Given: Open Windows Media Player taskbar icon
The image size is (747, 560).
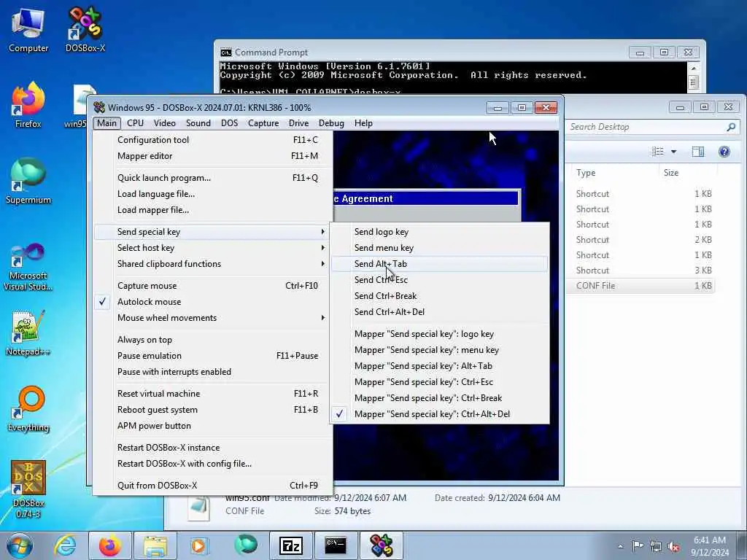Looking at the screenshot, I should [x=199, y=545].
